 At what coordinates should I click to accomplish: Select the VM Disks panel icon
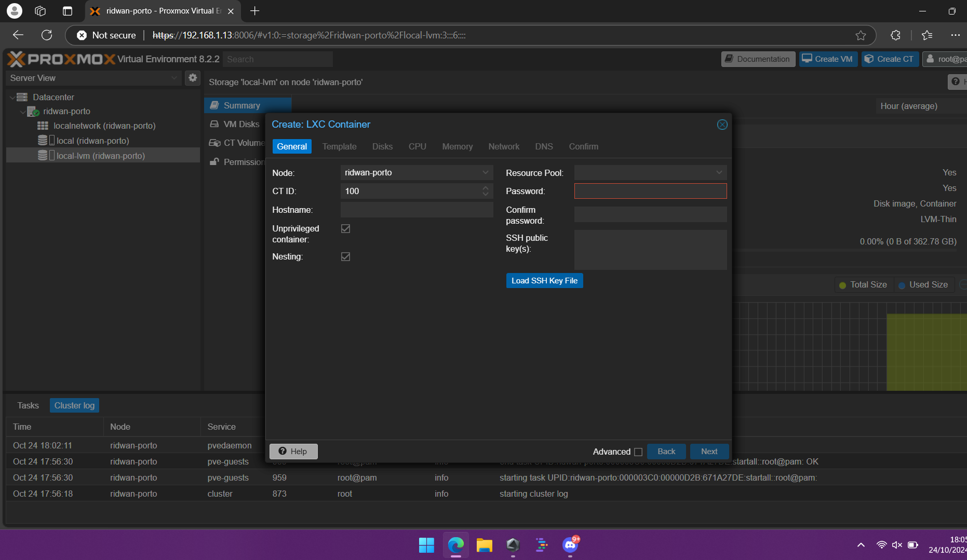[214, 124]
